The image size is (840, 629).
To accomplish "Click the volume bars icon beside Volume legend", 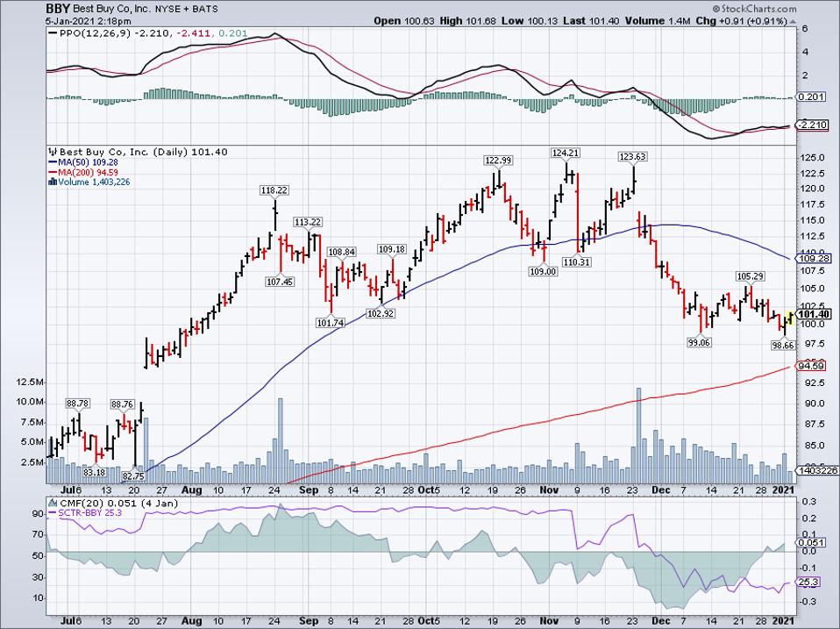I will coord(53,182).
